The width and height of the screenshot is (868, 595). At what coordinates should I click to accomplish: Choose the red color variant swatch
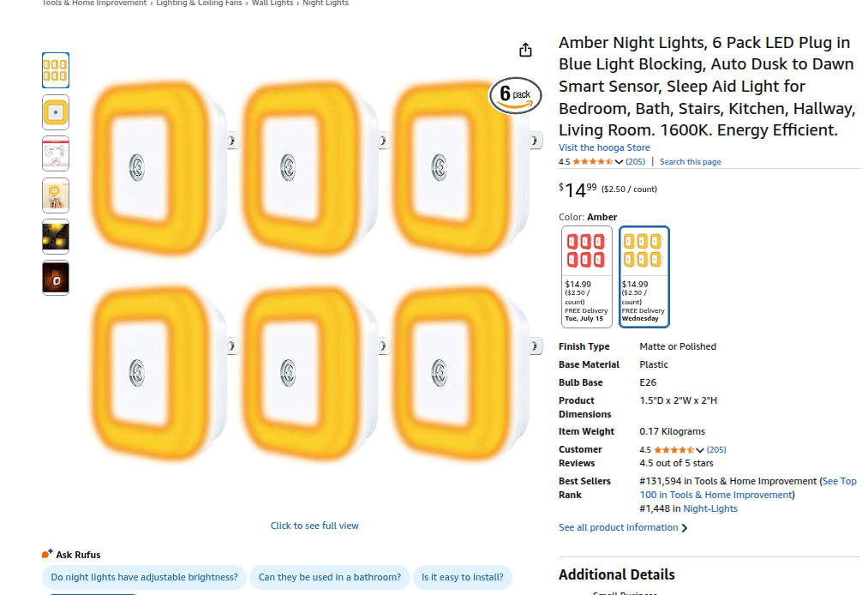(587, 276)
